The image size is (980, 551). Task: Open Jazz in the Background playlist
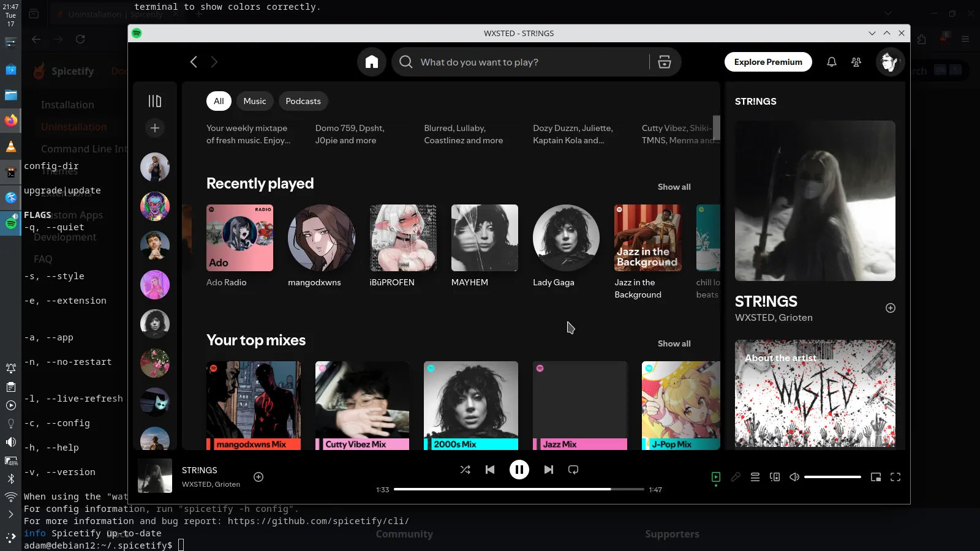pos(648,252)
